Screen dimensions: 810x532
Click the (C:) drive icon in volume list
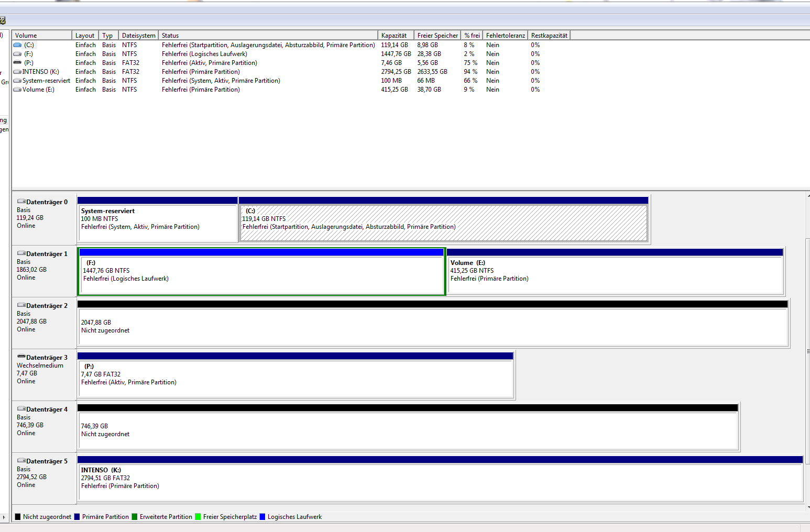click(17, 45)
